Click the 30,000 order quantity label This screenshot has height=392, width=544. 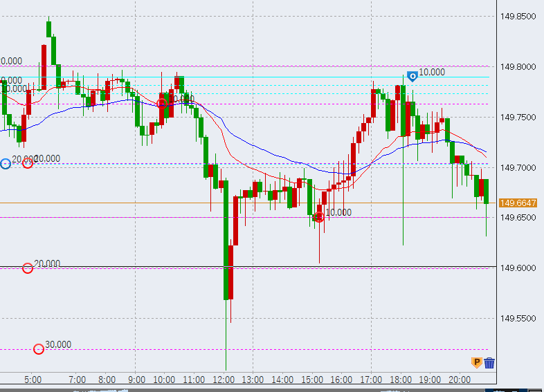click(58, 344)
